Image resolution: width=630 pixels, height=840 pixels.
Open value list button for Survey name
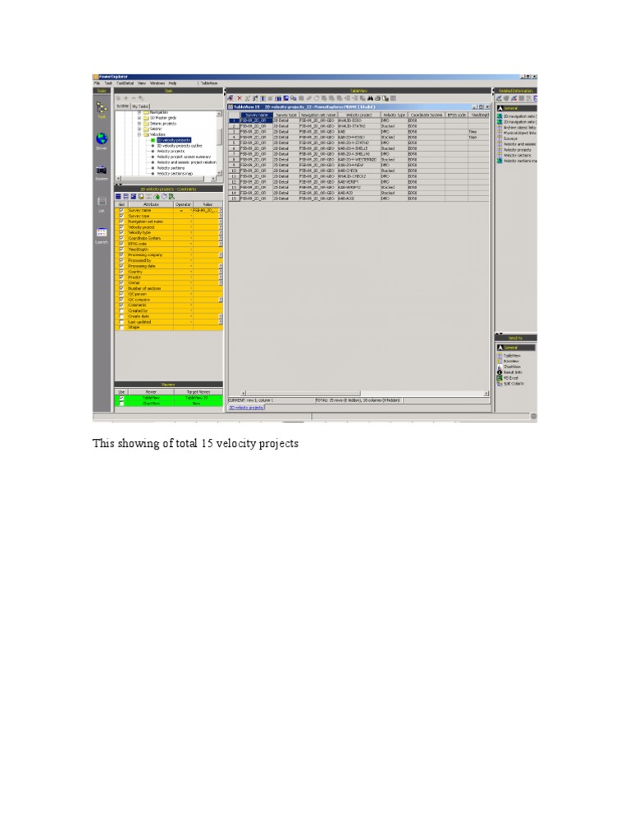(220, 211)
